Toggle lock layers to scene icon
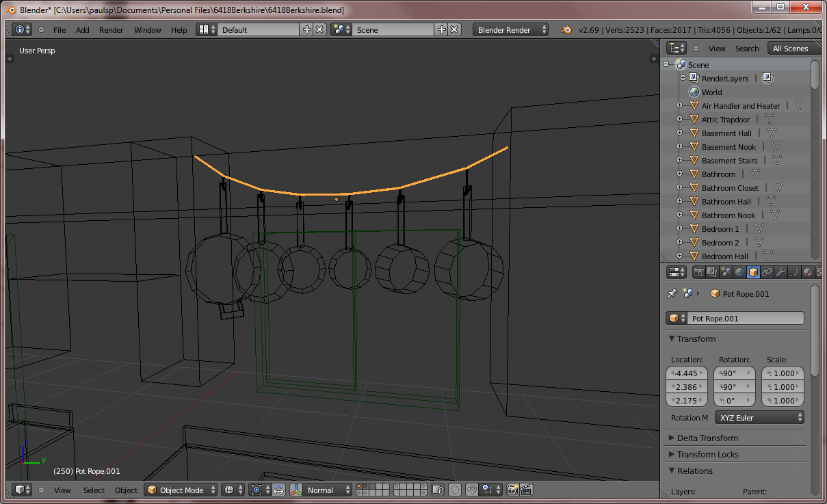Image resolution: width=827 pixels, height=504 pixels. tap(438, 490)
